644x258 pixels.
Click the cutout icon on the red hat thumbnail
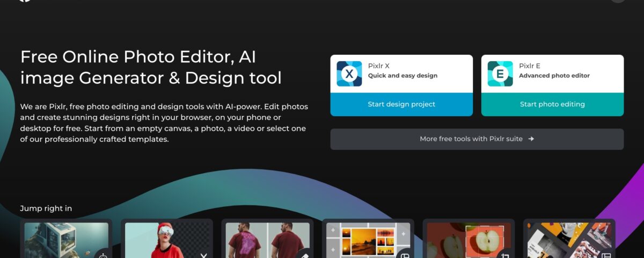point(204,255)
